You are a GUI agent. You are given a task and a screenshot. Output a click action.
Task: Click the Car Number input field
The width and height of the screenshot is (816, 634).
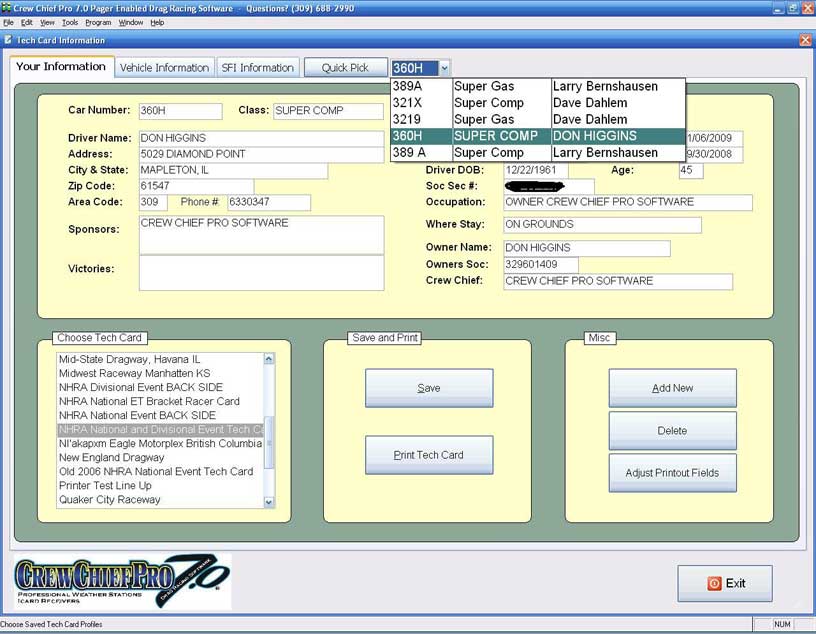181,111
